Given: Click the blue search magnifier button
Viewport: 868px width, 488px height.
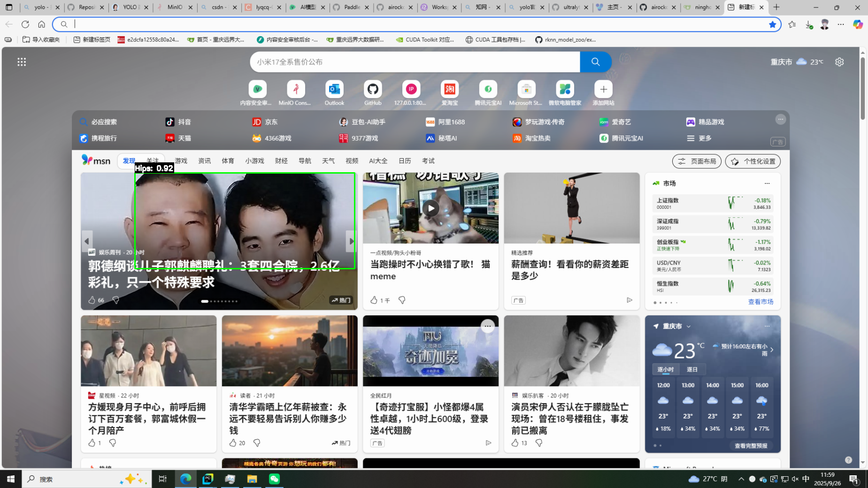Looking at the screenshot, I should (x=595, y=62).
